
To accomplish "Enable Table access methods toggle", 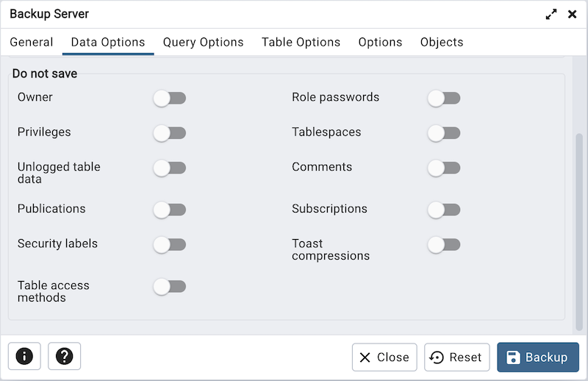I will (170, 287).
